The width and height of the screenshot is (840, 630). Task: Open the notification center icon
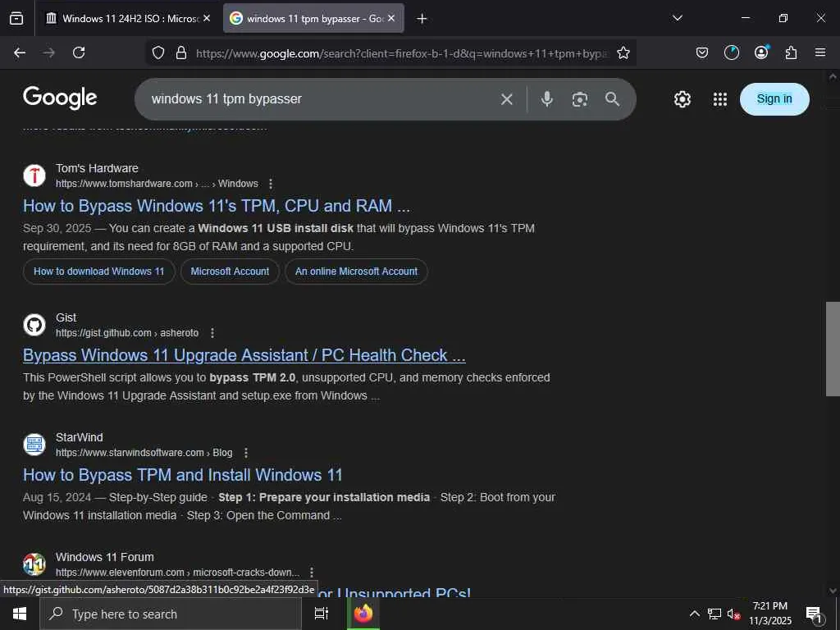pos(815,614)
